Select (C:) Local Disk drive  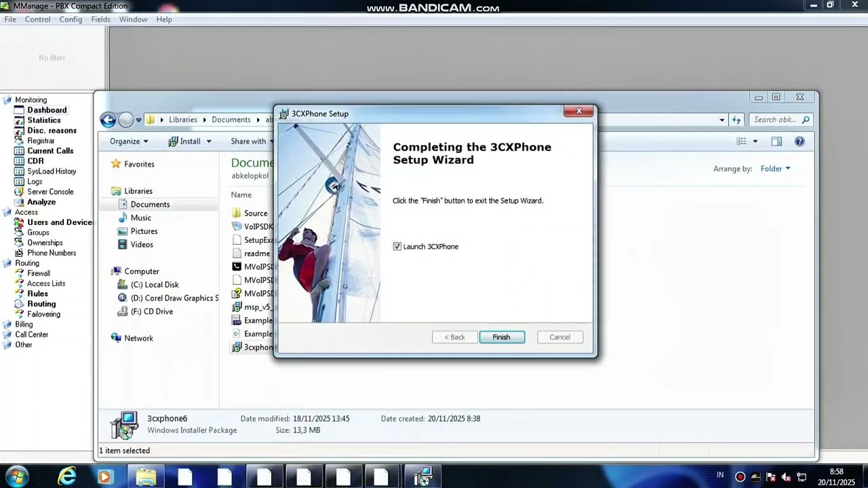pos(155,285)
